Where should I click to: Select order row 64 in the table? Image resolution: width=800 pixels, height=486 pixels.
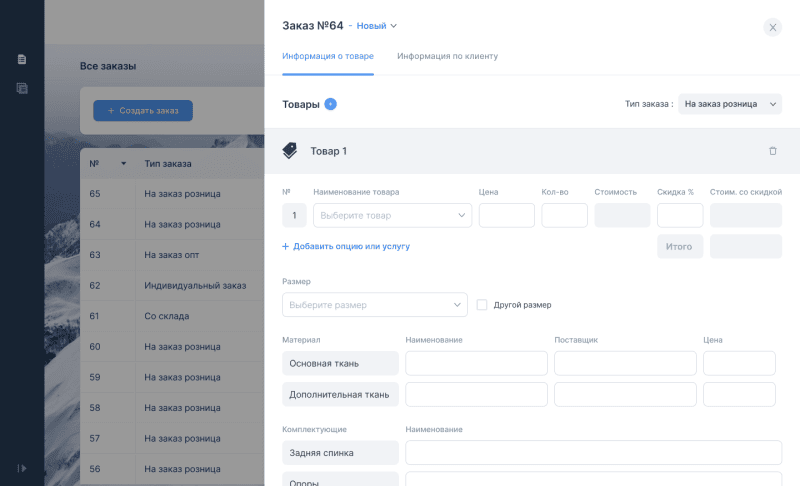coord(172,224)
